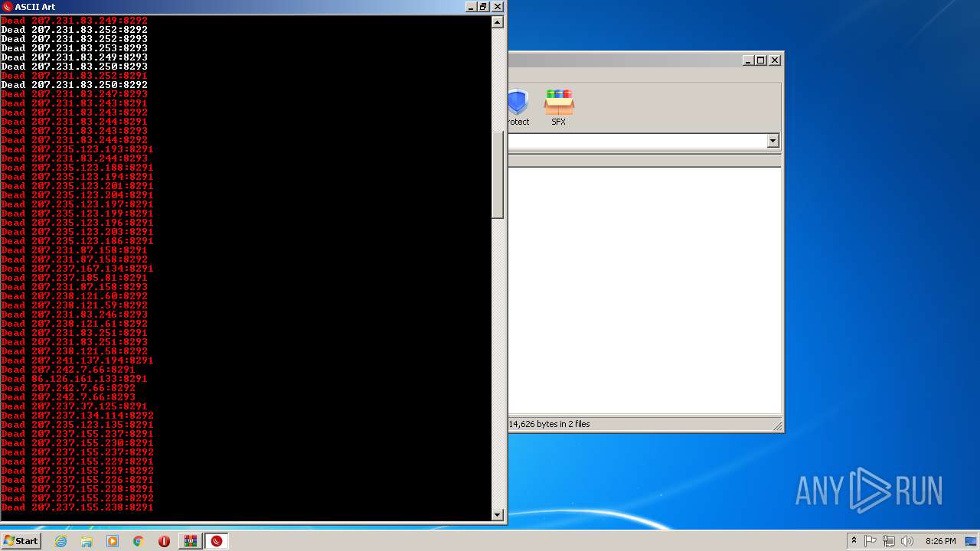Click the taskbar clock showing 8:26 PM
The image size is (980, 551).
click(x=940, y=541)
